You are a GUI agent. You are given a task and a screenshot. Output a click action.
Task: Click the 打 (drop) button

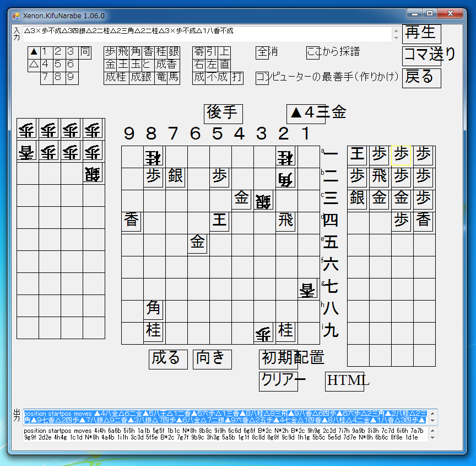237,78
